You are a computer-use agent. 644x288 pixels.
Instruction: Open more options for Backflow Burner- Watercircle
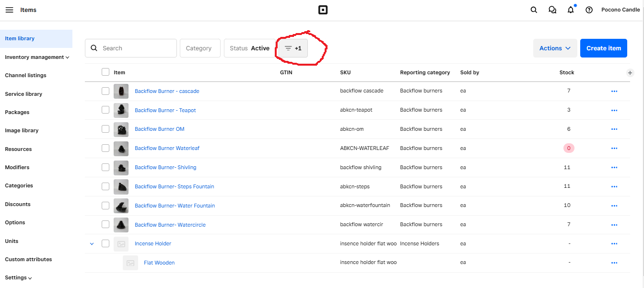click(614, 225)
